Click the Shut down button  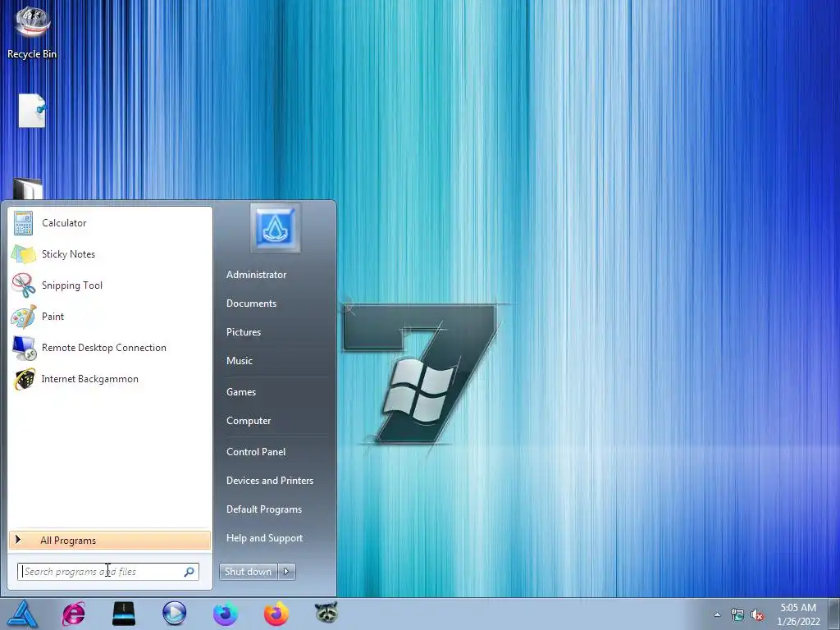pyautogui.click(x=248, y=572)
